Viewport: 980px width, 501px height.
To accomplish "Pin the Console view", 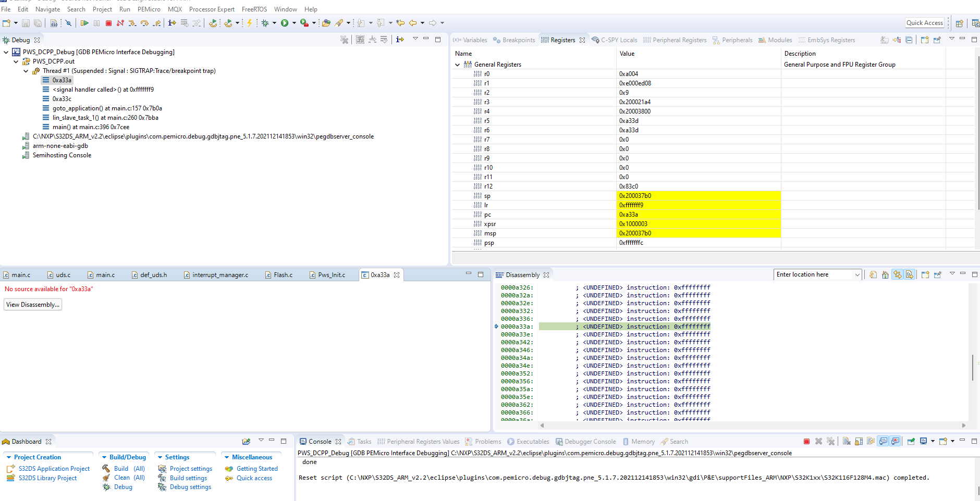I will click(911, 441).
